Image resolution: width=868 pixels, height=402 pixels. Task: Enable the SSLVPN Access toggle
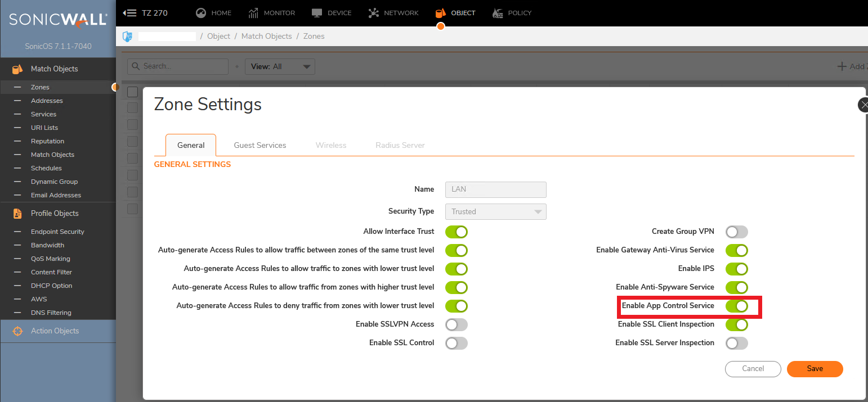[456, 324]
